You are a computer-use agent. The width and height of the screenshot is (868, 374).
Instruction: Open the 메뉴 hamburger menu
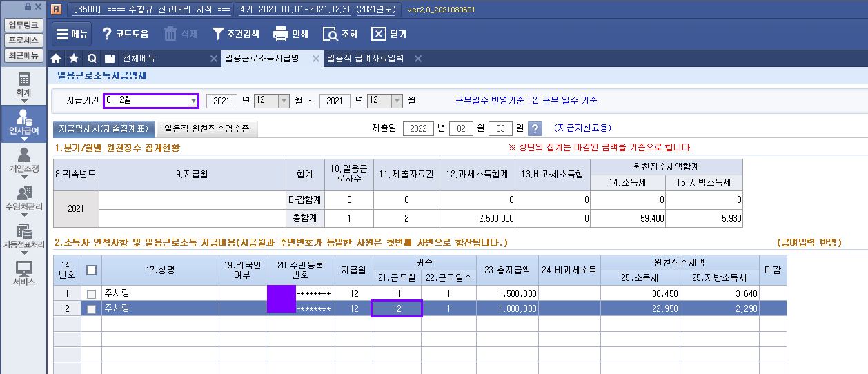click(x=72, y=34)
